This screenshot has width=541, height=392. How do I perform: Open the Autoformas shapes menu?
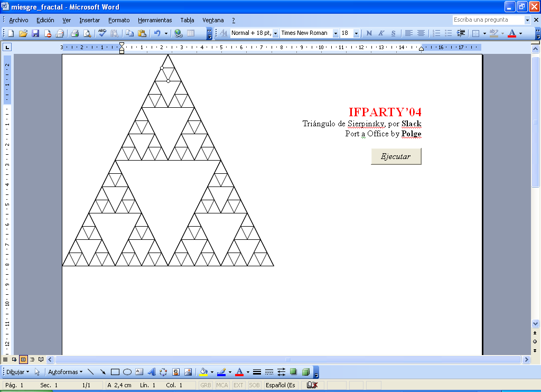tap(65, 372)
